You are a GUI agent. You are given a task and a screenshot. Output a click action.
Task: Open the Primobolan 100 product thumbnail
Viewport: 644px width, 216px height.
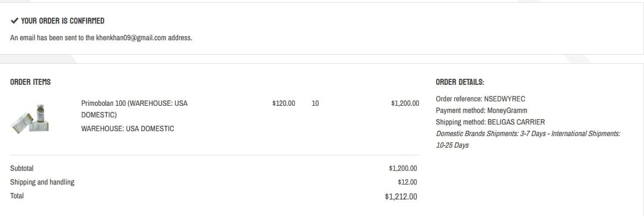click(x=30, y=118)
